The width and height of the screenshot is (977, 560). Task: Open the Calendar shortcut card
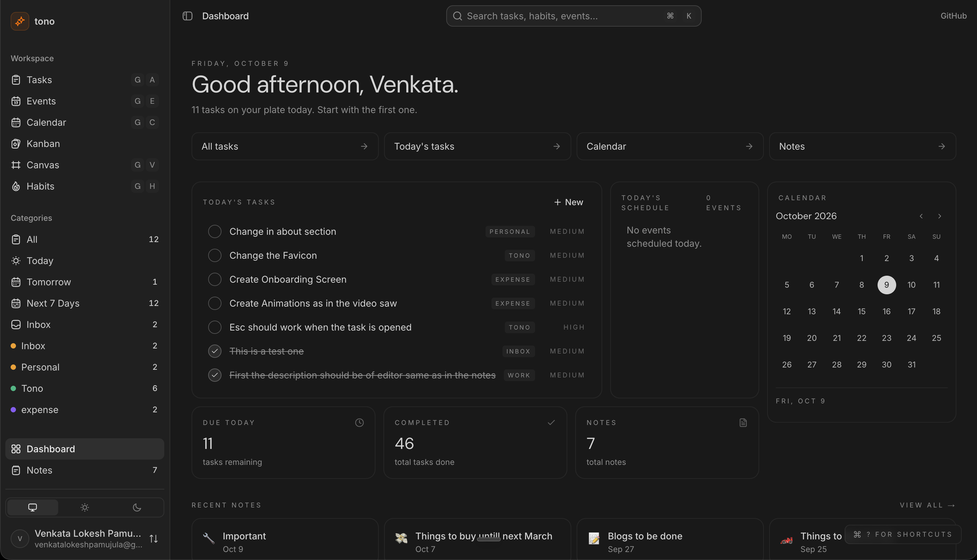[670, 147]
